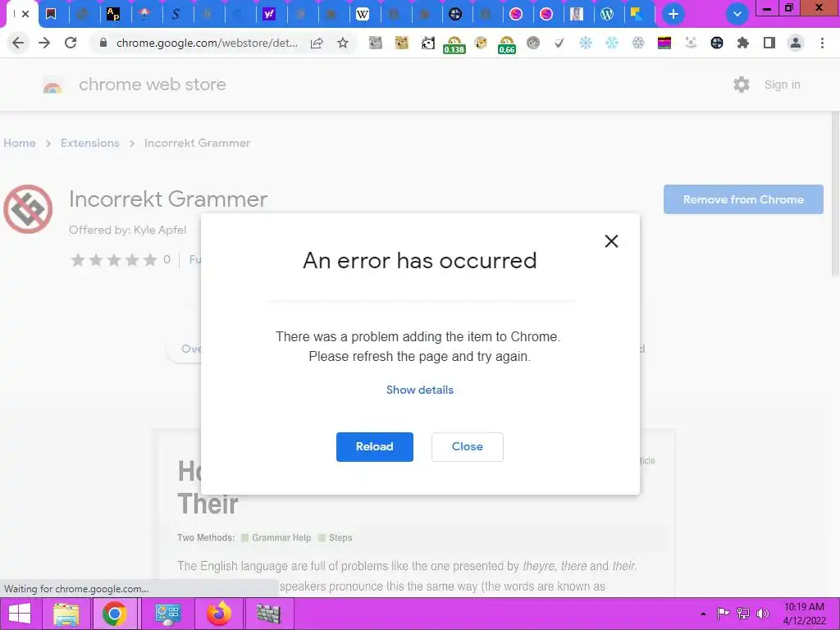Open the brick wall firewall taskbar icon
This screenshot has width=840, height=630.
[x=269, y=614]
